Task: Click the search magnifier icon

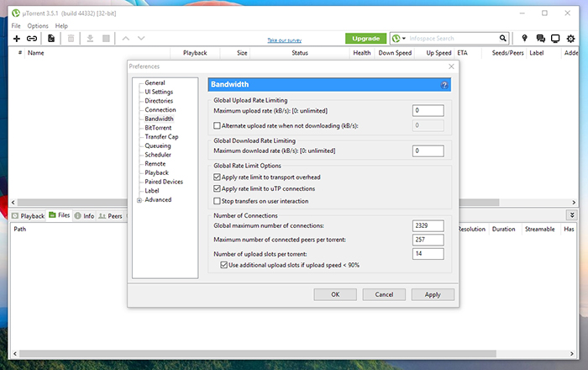Action: point(502,39)
